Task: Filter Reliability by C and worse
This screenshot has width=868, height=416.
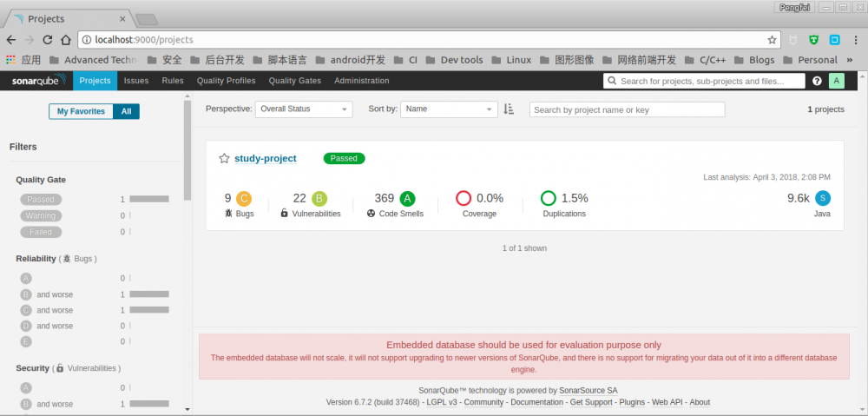Action: click(47, 310)
